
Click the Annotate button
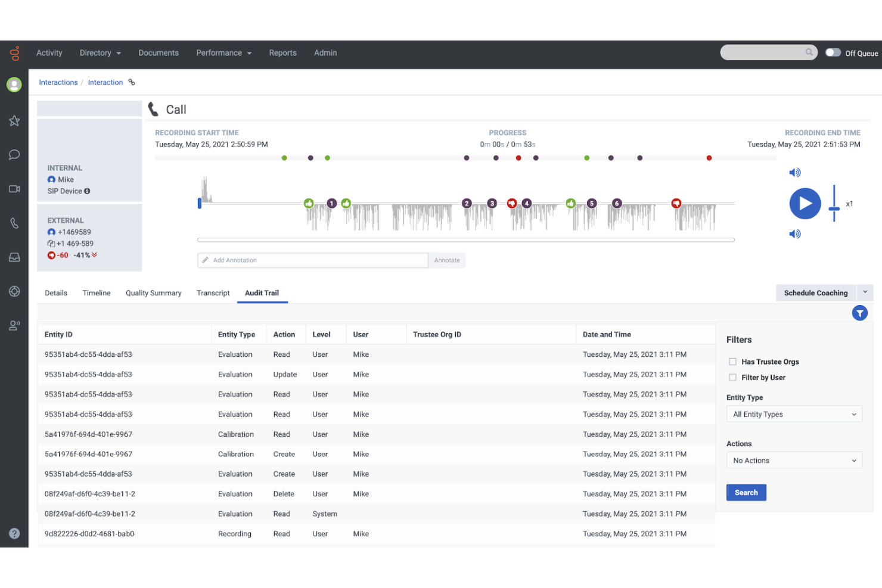coord(447,260)
